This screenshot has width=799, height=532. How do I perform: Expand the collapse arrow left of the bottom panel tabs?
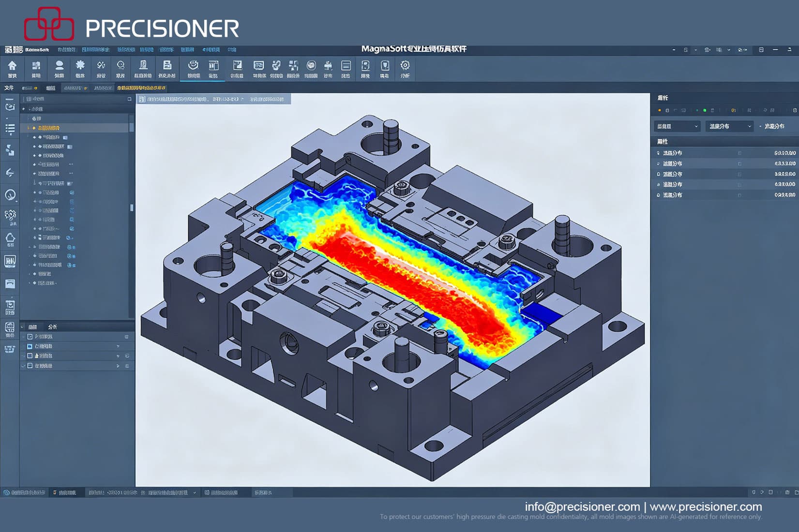click(23, 327)
